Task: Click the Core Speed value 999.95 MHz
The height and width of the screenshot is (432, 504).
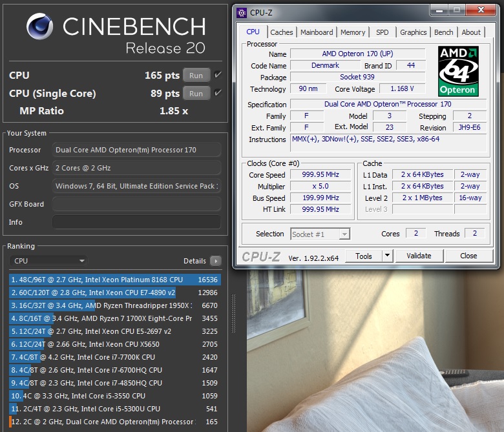Action: 320,174
